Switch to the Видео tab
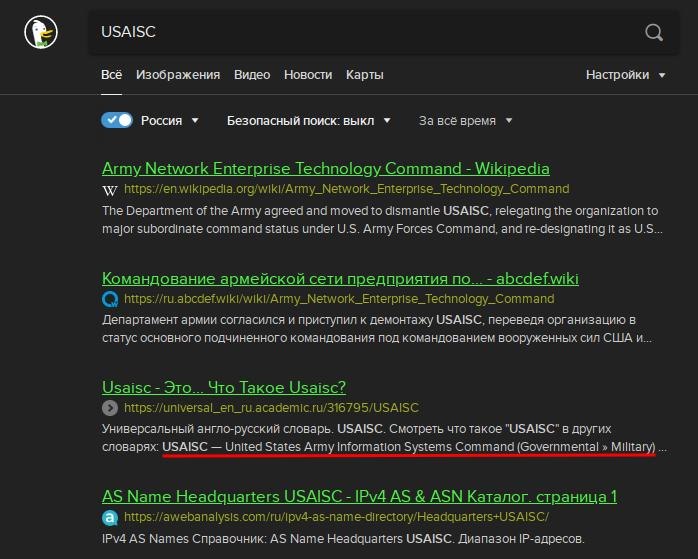 coord(252,75)
